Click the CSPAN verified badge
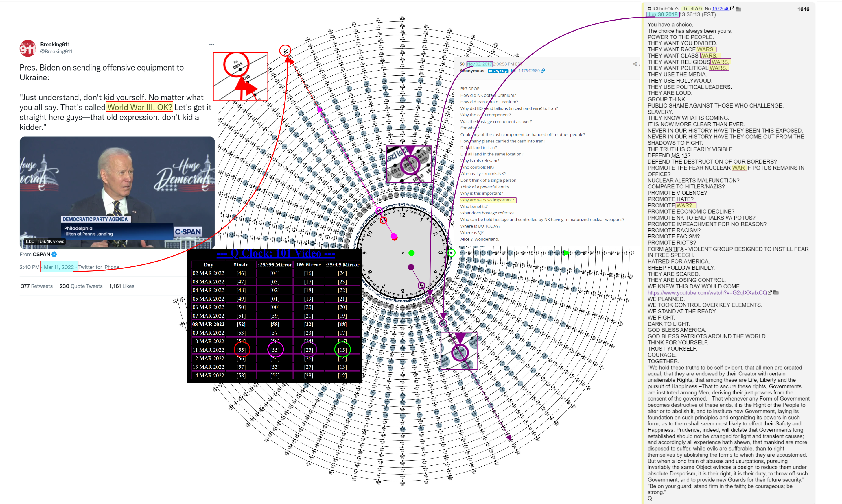Viewport: 842px width, 504px height. pyautogui.click(x=54, y=254)
